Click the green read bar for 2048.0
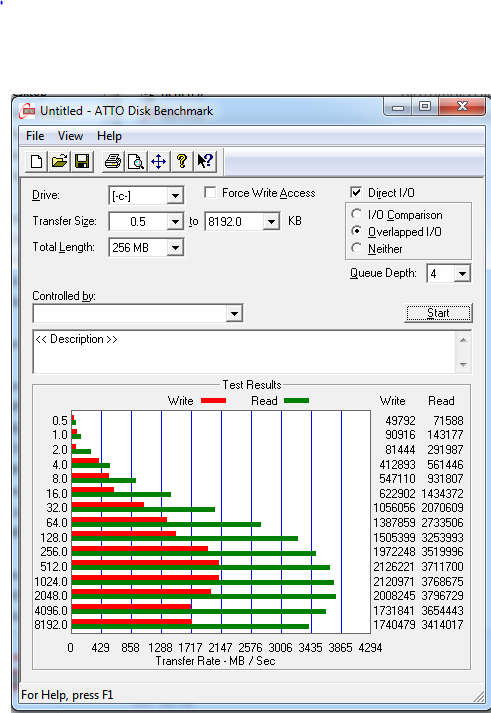The image size is (491, 713). (204, 596)
